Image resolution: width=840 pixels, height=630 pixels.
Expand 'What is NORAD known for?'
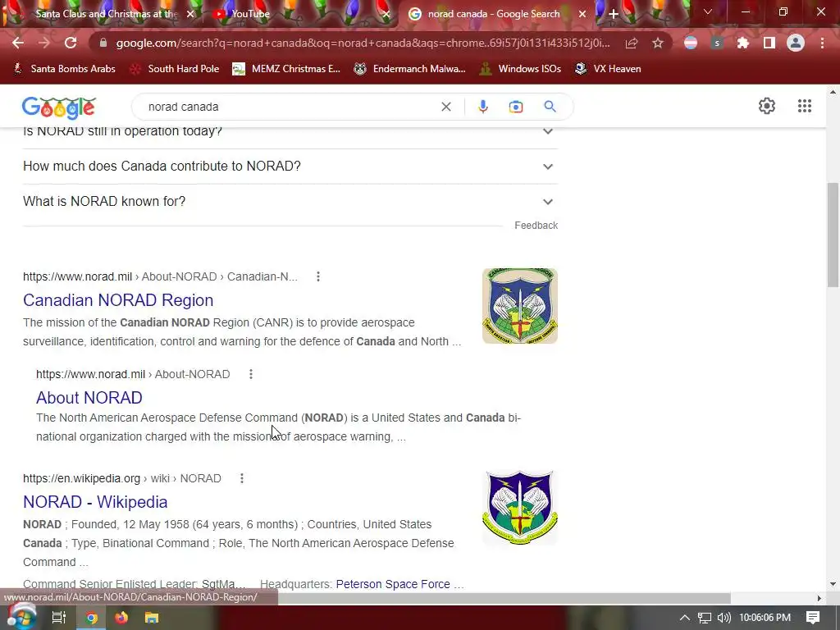click(290, 202)
